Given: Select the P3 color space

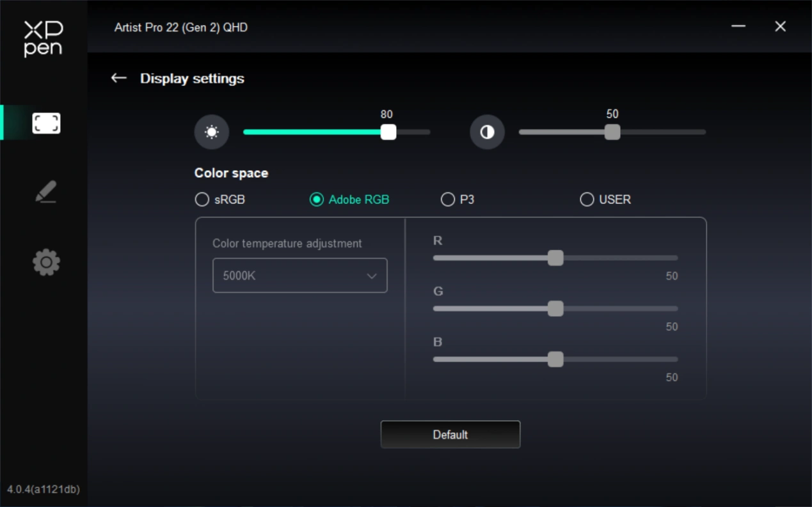Looking at the screenshot, I should point(448,199).
